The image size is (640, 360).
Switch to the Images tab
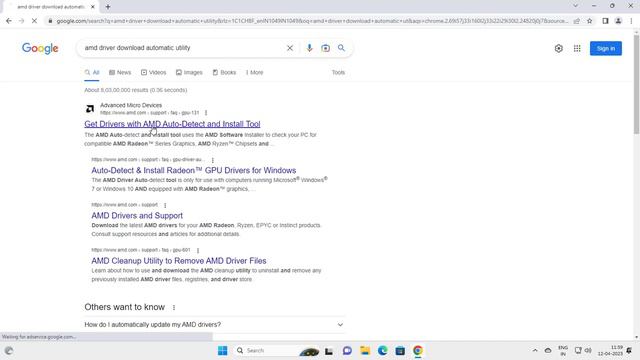click(x=189, y=72)
